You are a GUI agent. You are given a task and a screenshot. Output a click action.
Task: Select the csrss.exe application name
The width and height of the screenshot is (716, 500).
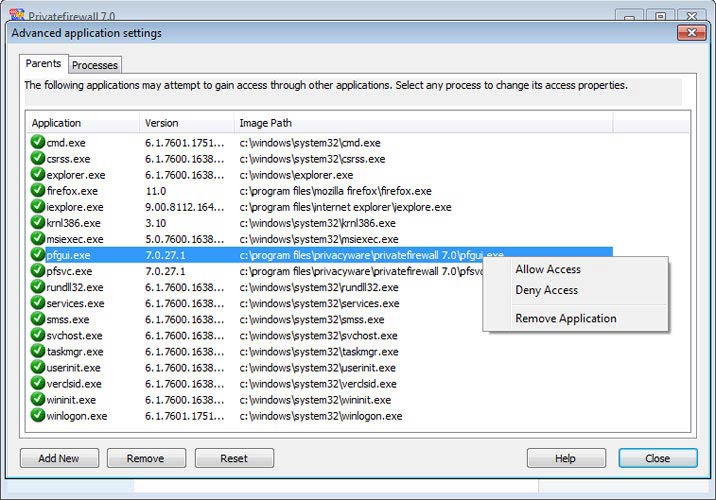[x=68, y=159]
